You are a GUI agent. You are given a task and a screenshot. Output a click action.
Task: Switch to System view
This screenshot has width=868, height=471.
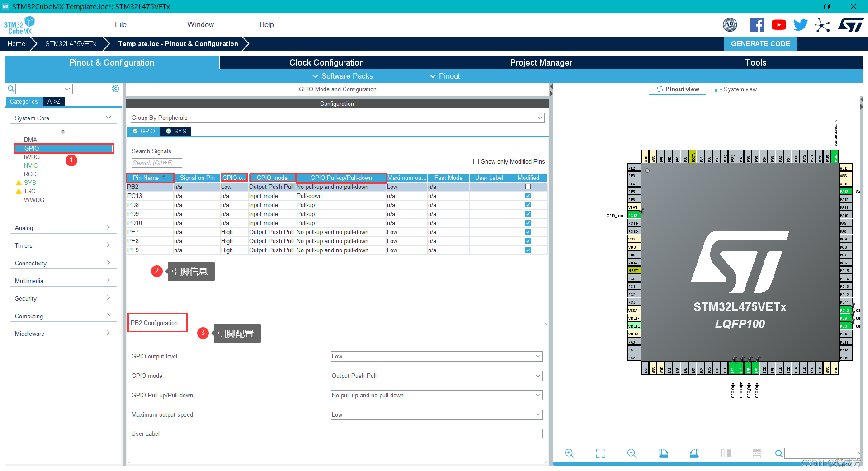point(736,89)
